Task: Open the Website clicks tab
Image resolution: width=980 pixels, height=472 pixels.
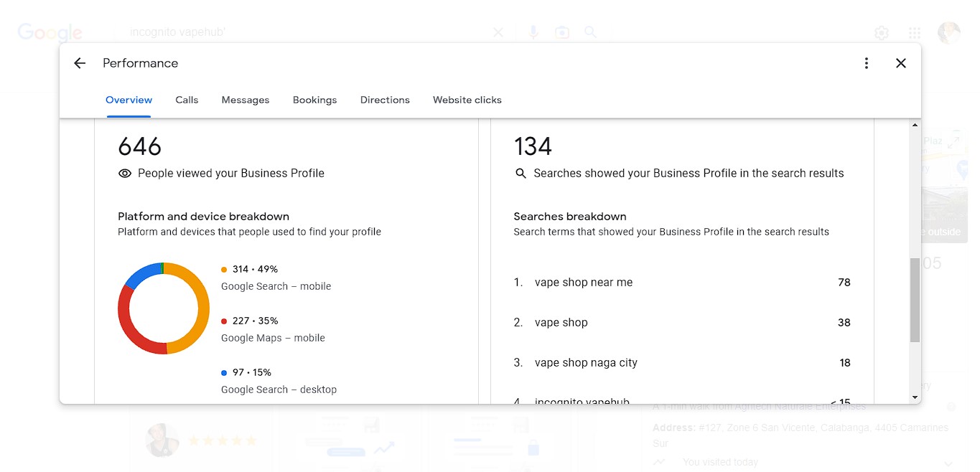Action: point(467,100)
